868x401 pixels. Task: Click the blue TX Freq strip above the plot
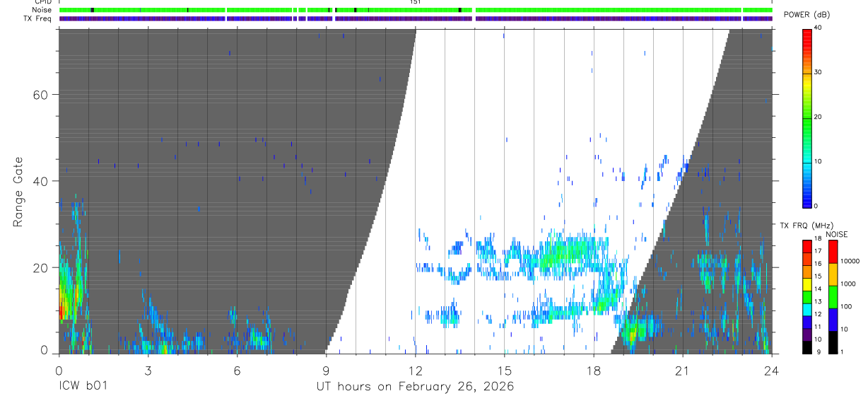click(x=416, y=18)
